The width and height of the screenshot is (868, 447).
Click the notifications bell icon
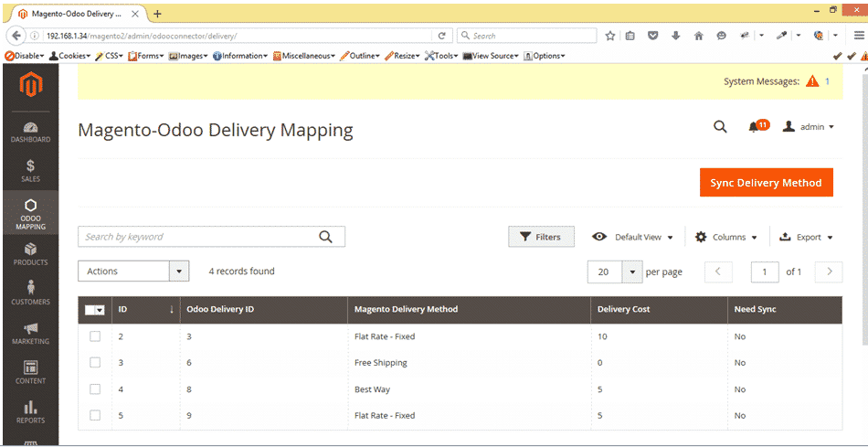[x=754, y=127]
